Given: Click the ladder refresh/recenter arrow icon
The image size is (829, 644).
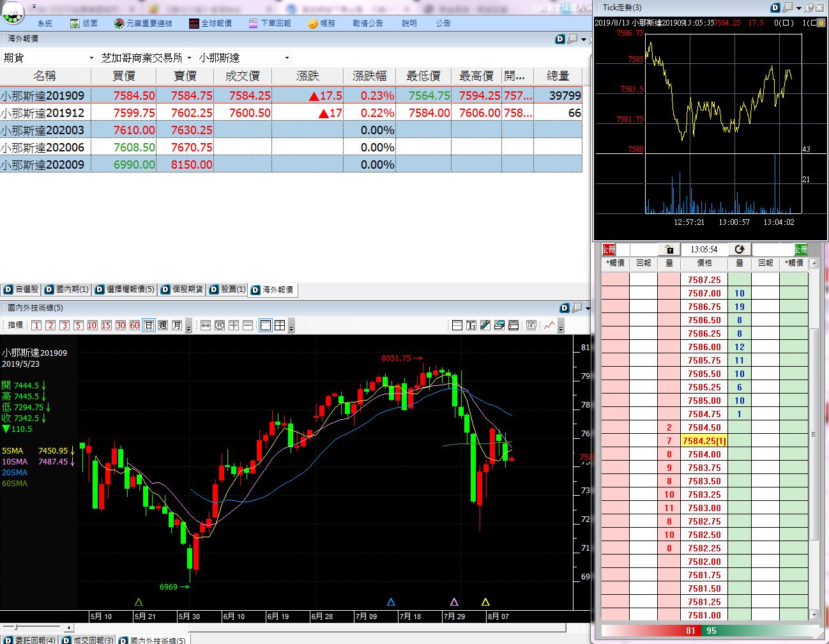Looking at the screenshot, I should pos(740,249).
